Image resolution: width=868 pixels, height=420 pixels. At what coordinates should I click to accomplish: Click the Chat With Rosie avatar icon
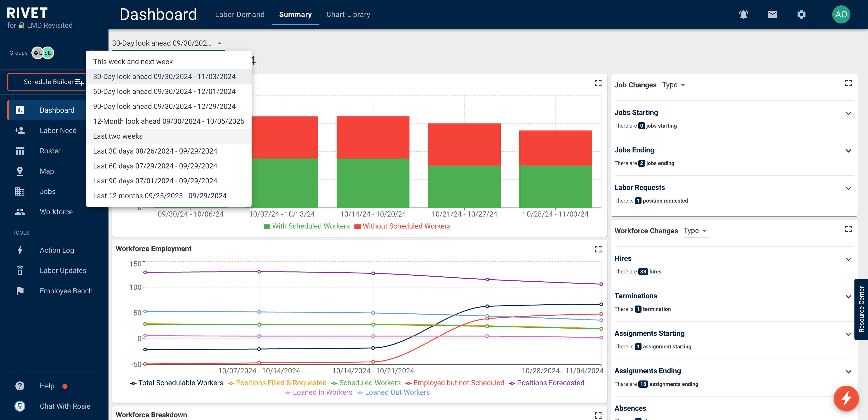(20, 406)
